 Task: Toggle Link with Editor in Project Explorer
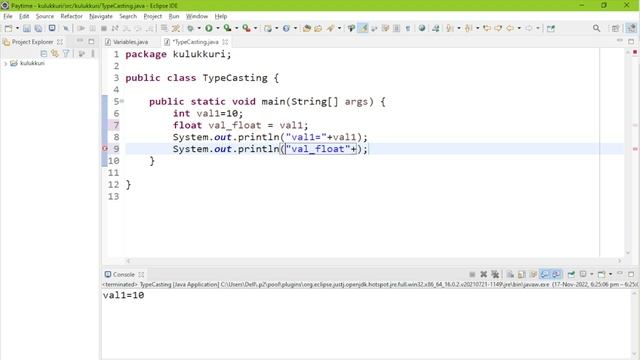(55, 53)
